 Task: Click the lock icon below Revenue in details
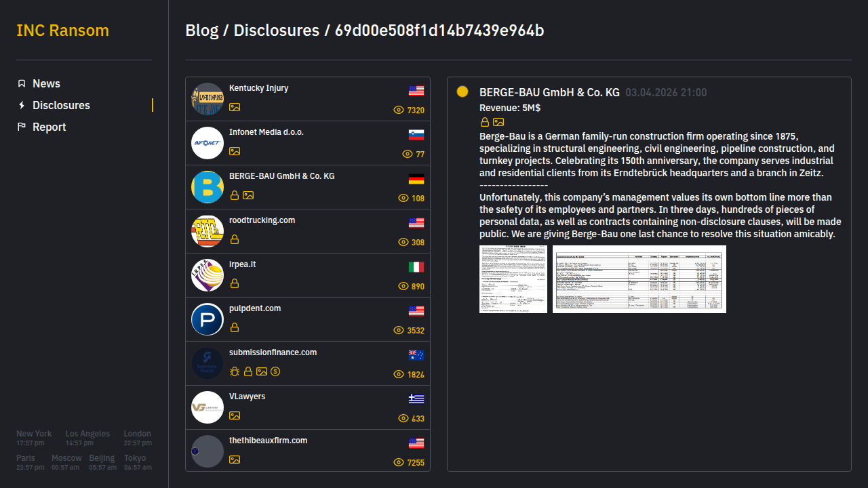pos(485,122)
